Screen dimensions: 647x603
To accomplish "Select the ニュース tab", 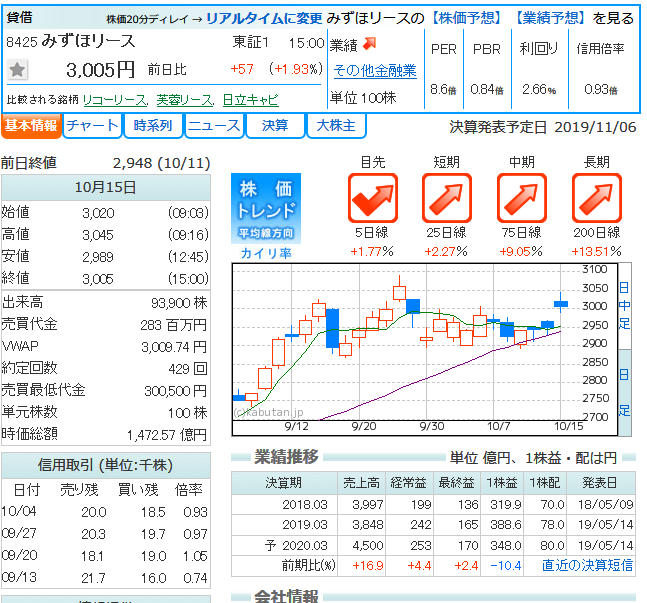I will [x=214, y=126].
